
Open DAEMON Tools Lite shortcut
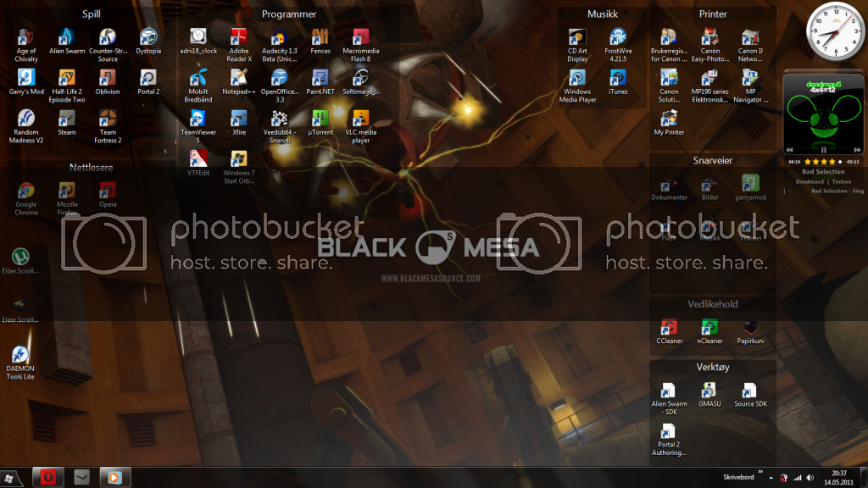tap(19, 356)
